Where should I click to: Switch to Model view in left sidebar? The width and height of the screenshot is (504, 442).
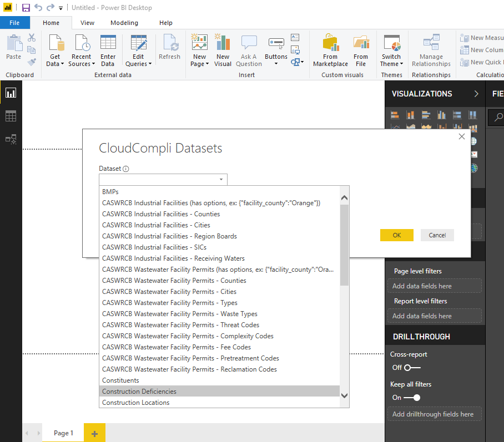coord(11,139)
